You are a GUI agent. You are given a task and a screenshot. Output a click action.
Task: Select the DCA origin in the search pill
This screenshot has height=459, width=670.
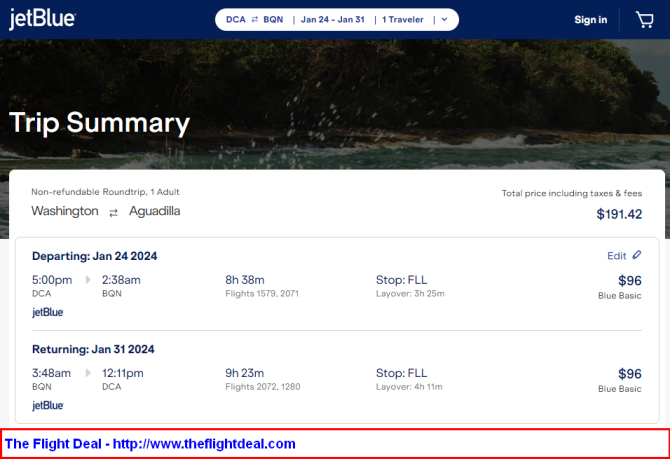(236, 20)
